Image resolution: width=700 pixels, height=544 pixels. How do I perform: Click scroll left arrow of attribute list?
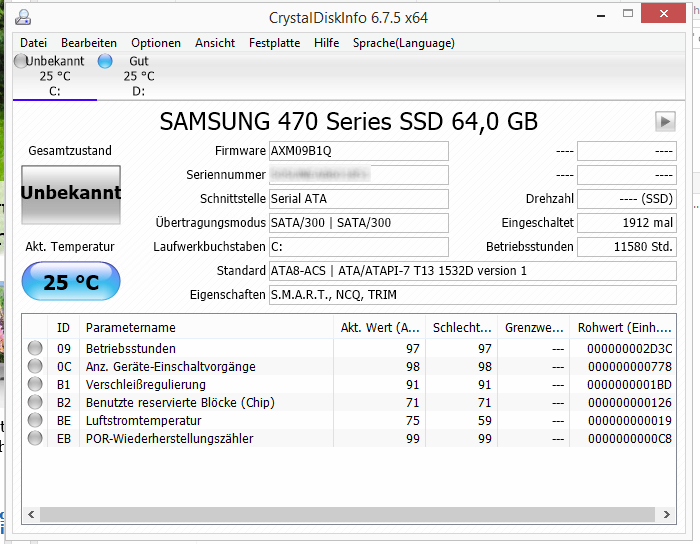click(x=31, y=515)
